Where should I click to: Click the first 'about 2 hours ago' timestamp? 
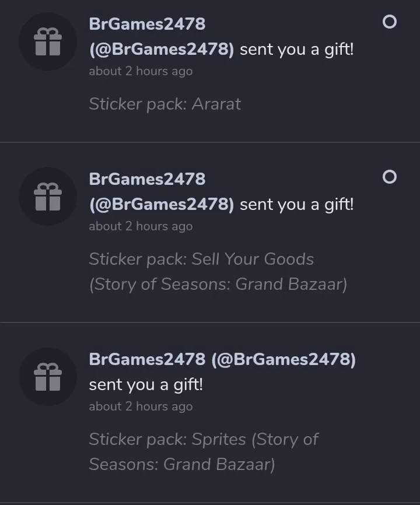coord(141,71)
